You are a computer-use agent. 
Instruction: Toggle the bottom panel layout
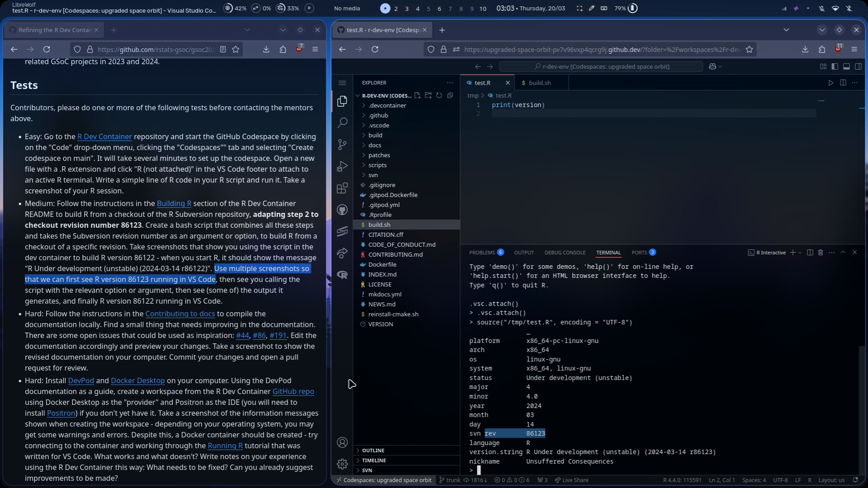pyautogui.click(x=846, y=66)
